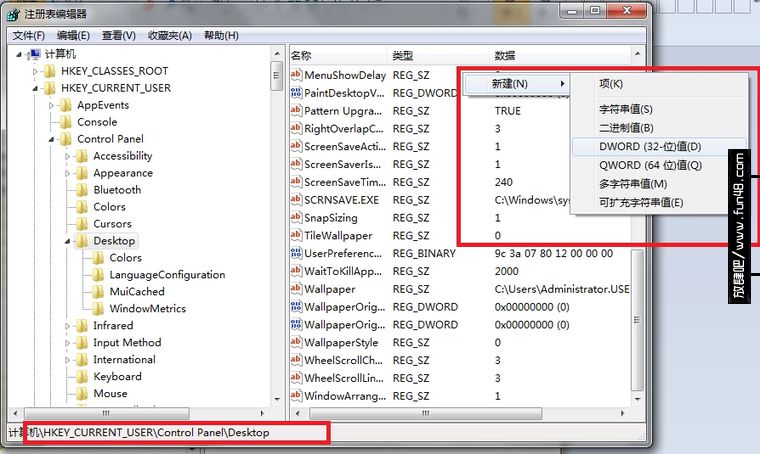Image resolution: width=760 pixels, height=454 pixels.
Task: Sort by the 类型 column header
Action: click(438, 56)
